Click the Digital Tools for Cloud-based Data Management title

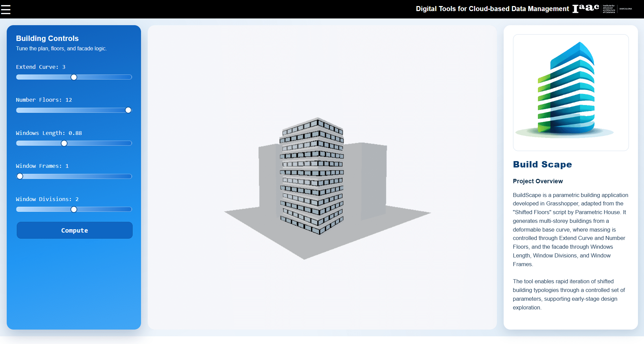point(492,9)
